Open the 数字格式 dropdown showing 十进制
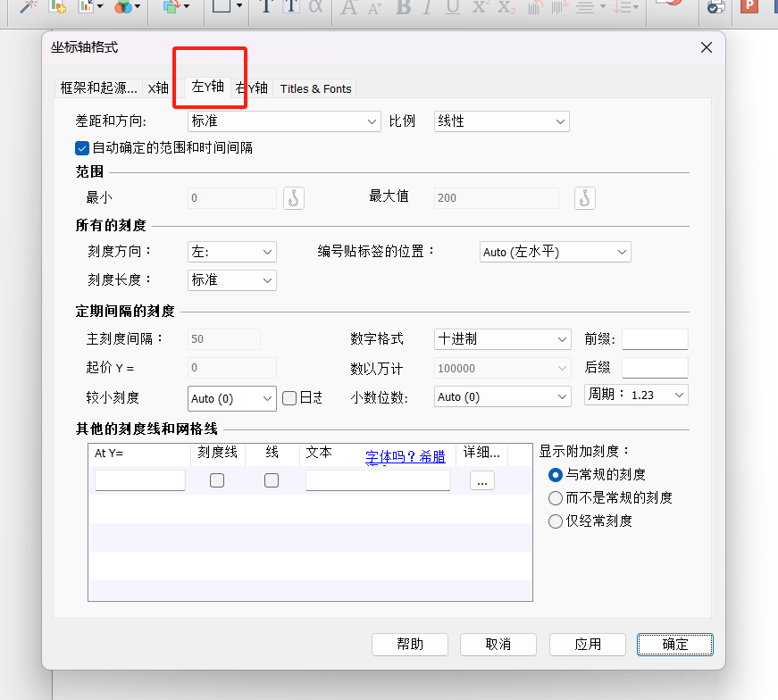The height and width of the screenshot is (700, 778). pos(502,339)
